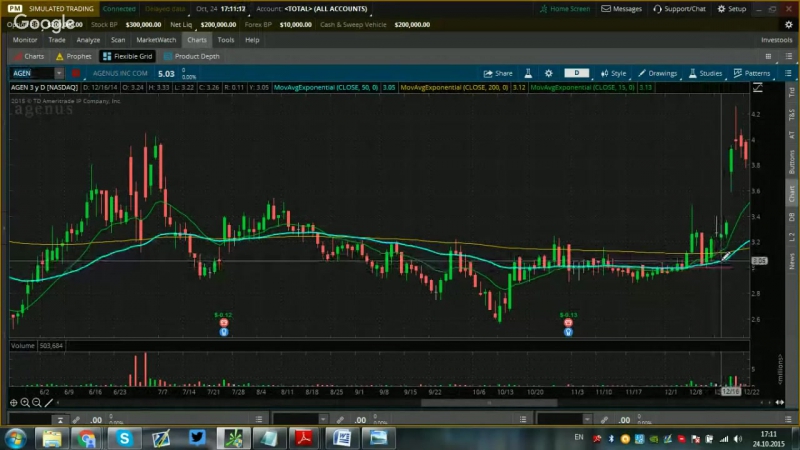Open the Analyze tab
Viewport: 800px width, 450px height.
click(x=88, y=40)
